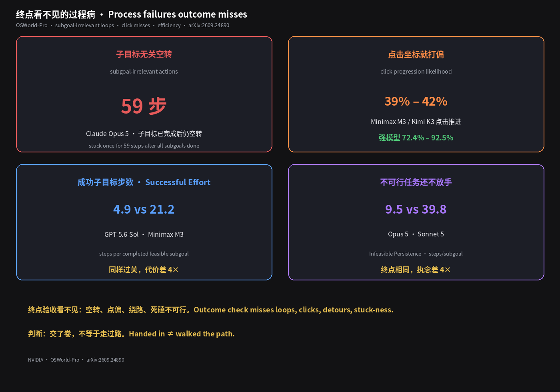Click 'stuck once for 59 steps after all subgoals done'
Image resolution: width=560 pixels, height=392 pixels.
144,146
